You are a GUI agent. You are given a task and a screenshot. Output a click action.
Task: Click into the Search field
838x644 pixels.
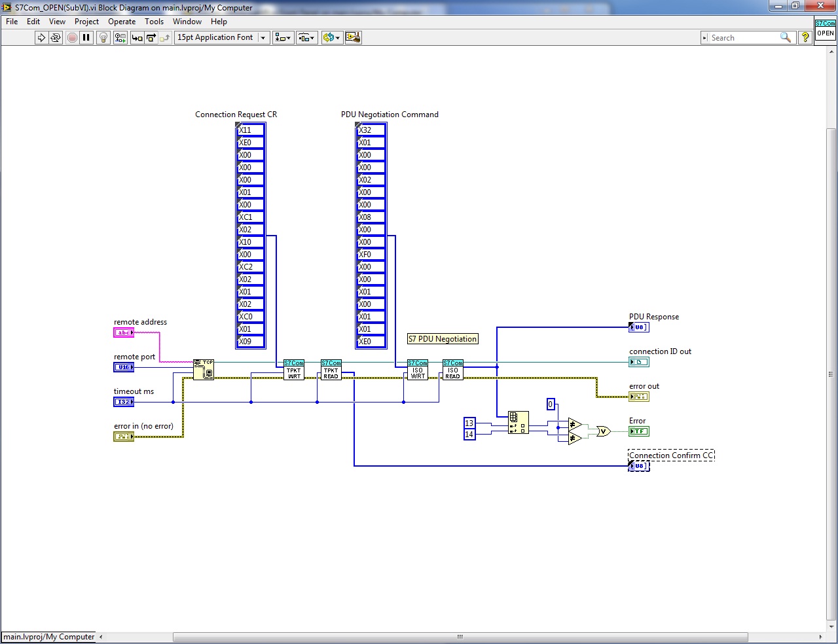click(x=744, y=38)
